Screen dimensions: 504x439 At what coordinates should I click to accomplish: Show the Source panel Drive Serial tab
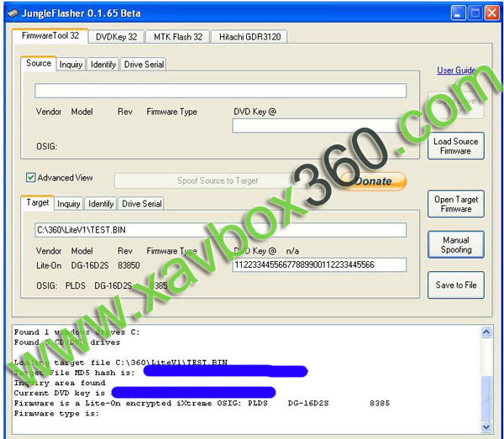click(143, 65)
